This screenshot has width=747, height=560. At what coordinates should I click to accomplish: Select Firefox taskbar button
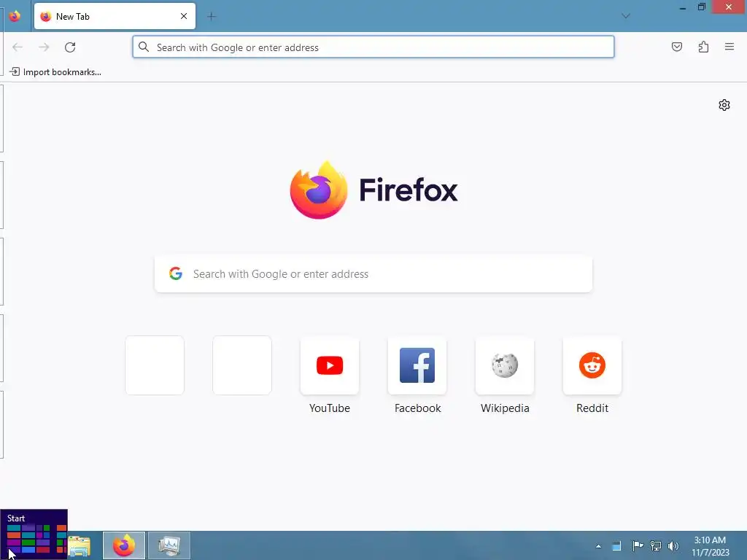(x=124, y=545)
